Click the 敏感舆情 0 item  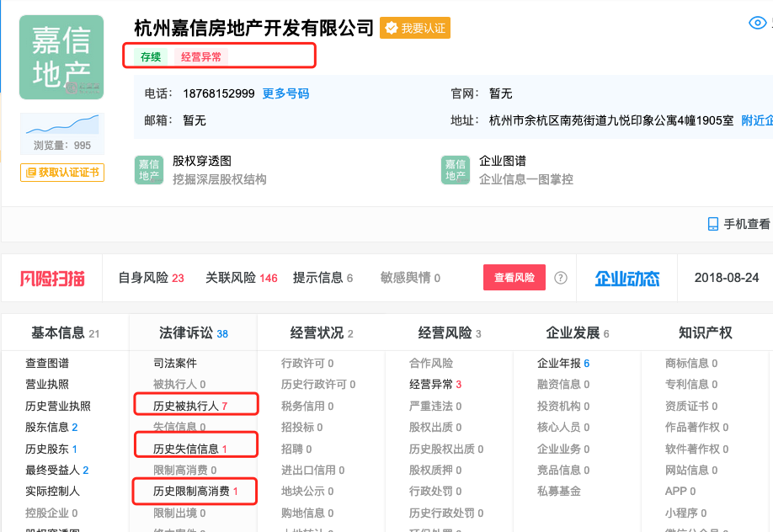(x=410, y=278)
